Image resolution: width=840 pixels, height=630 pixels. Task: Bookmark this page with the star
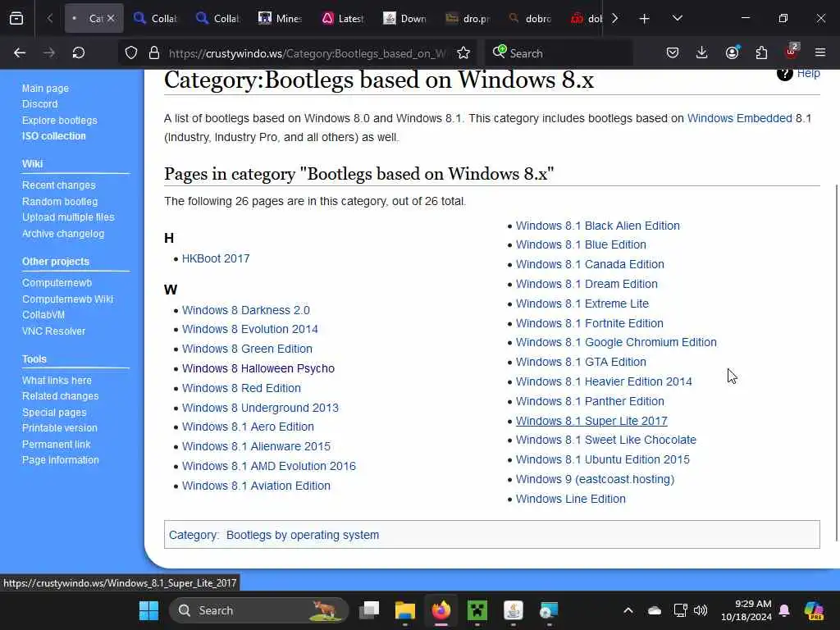(463, 53)
